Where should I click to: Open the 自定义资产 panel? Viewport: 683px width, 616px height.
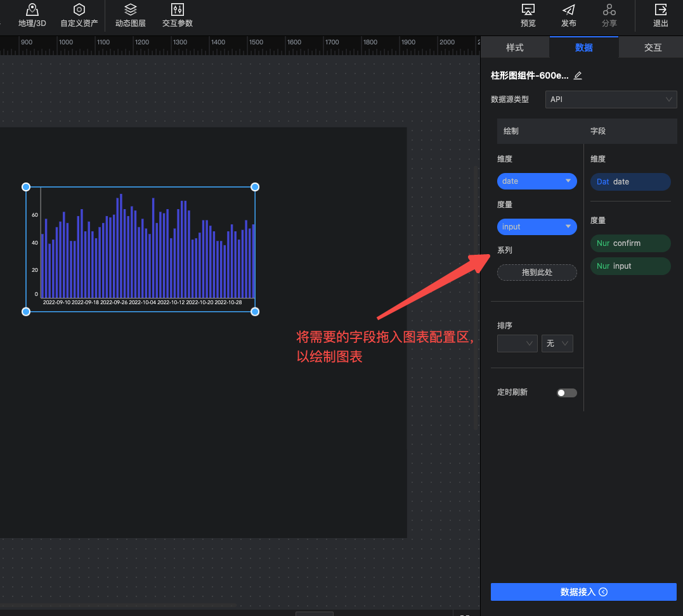click(79, 15)
